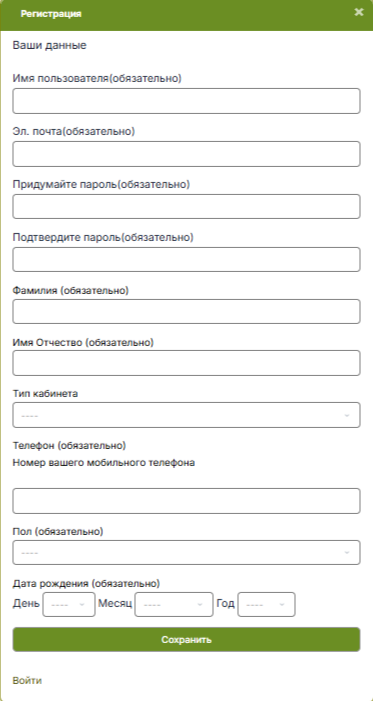Screen dimensions: 373x701
Task: Click the chevron arrow of Тип кабинета
Action: [x=347, y=416]
